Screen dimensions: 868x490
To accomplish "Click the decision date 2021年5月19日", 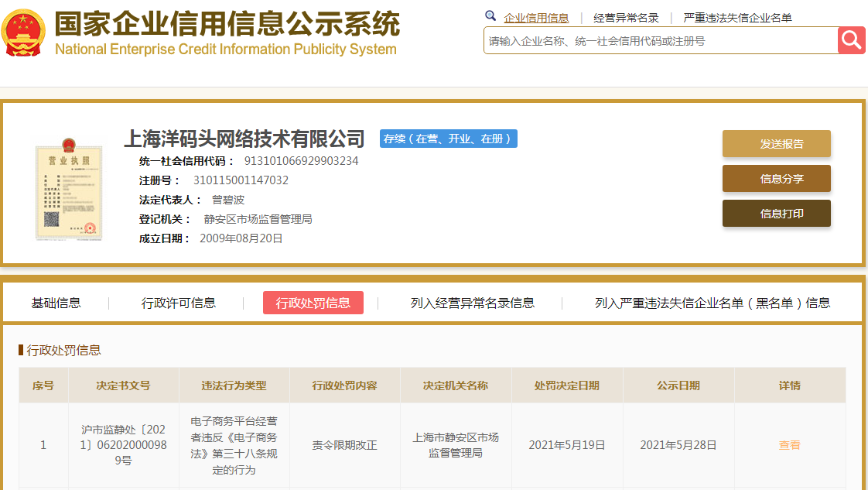I will coord(567,445).
